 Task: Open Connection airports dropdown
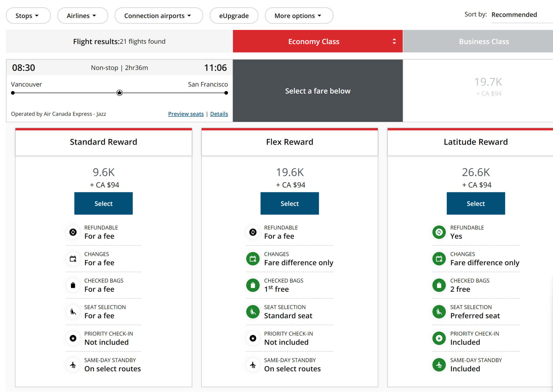coord(158,16)
